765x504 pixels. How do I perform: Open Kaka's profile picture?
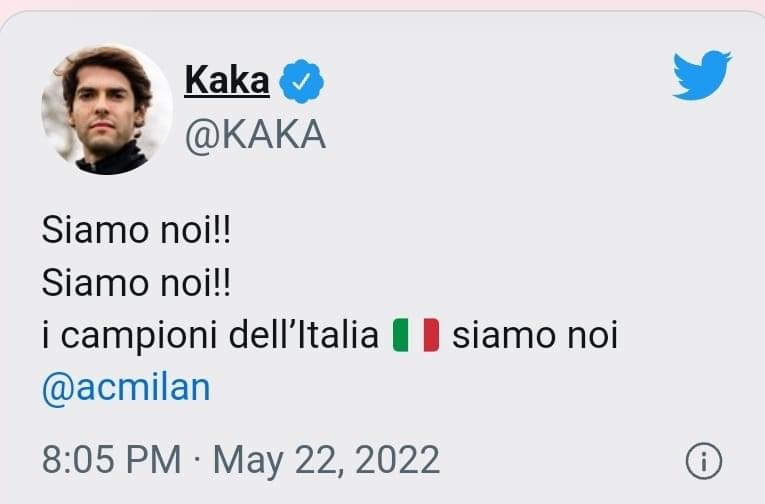pyautogui.click(x=107, y=109)
